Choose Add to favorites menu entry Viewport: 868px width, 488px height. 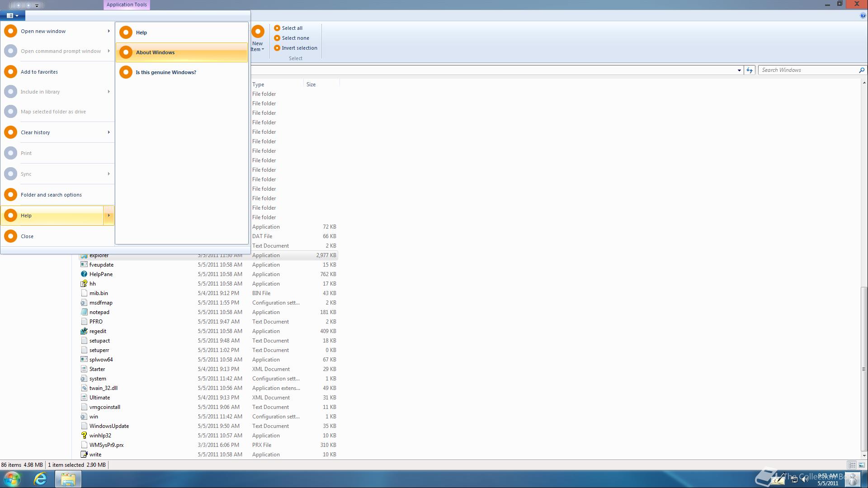pyautogui.click(x=57, y=72)
